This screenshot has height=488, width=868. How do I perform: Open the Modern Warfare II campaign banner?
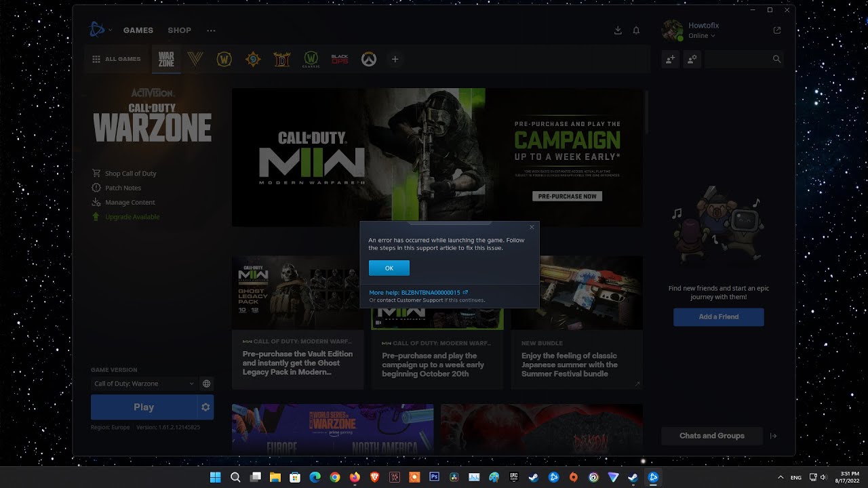437,157
